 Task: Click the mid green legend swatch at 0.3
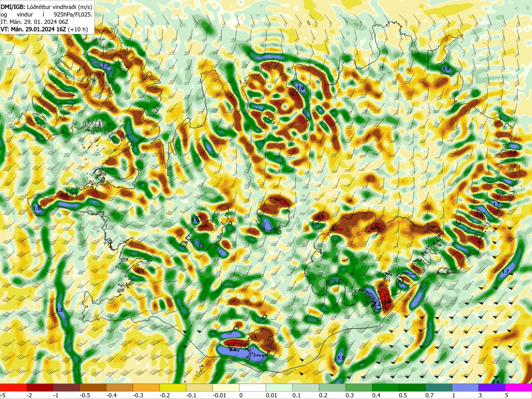tap(359, 387)
